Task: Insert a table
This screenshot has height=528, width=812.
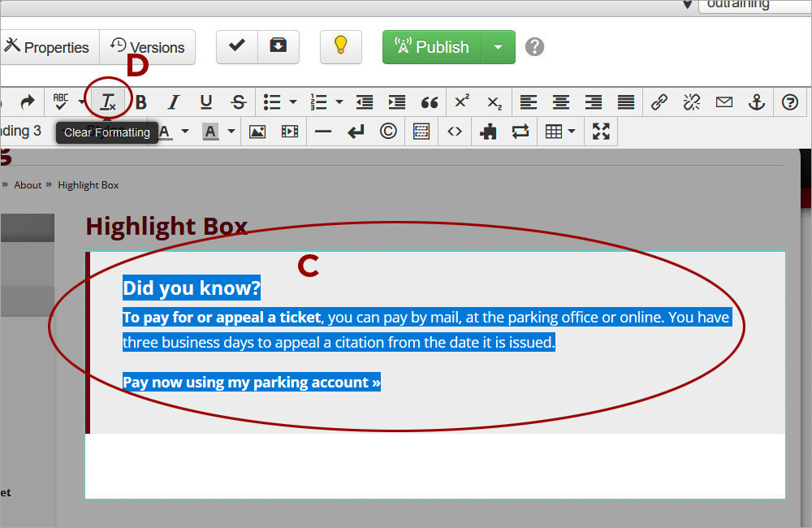Action: pos(554,132)
